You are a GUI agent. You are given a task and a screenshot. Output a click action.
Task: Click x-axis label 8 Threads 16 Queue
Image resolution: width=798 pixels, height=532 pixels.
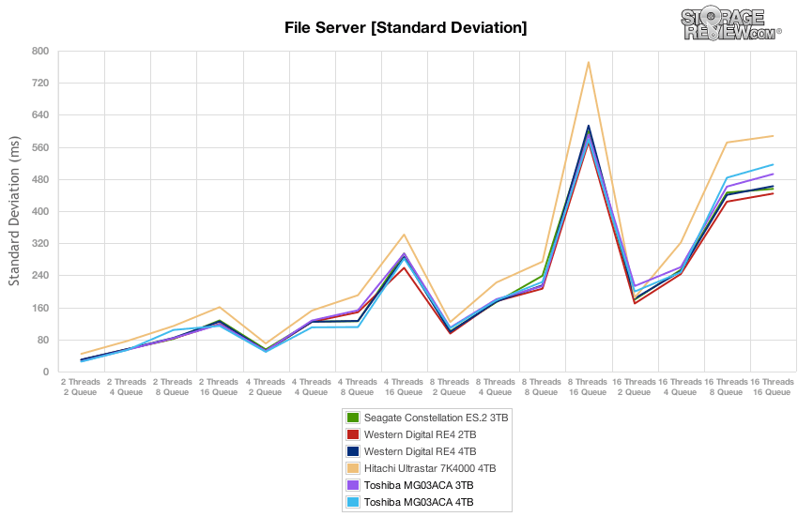click(x=588, y=388)
